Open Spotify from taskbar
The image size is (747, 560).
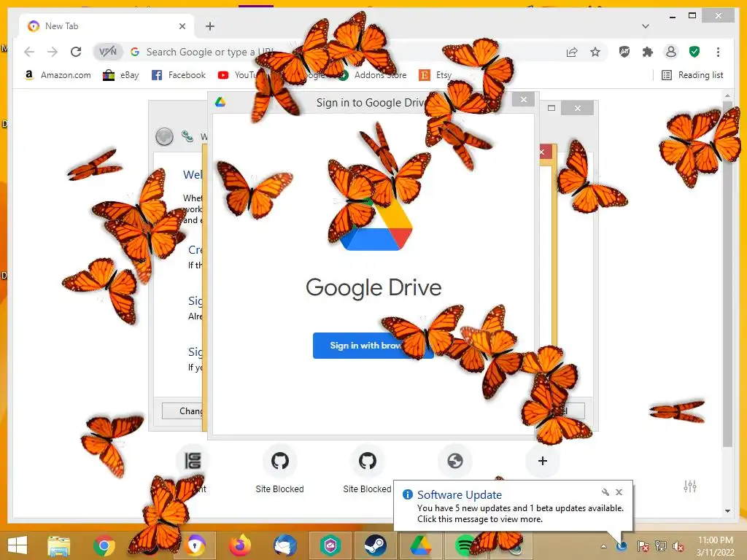point(465,545)
